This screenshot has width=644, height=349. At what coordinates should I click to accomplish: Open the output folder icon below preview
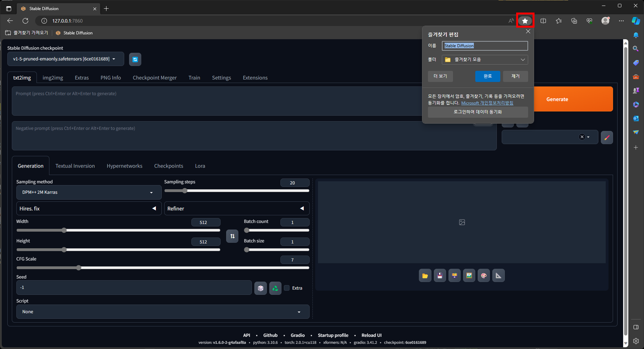click(x=425, y=276)
